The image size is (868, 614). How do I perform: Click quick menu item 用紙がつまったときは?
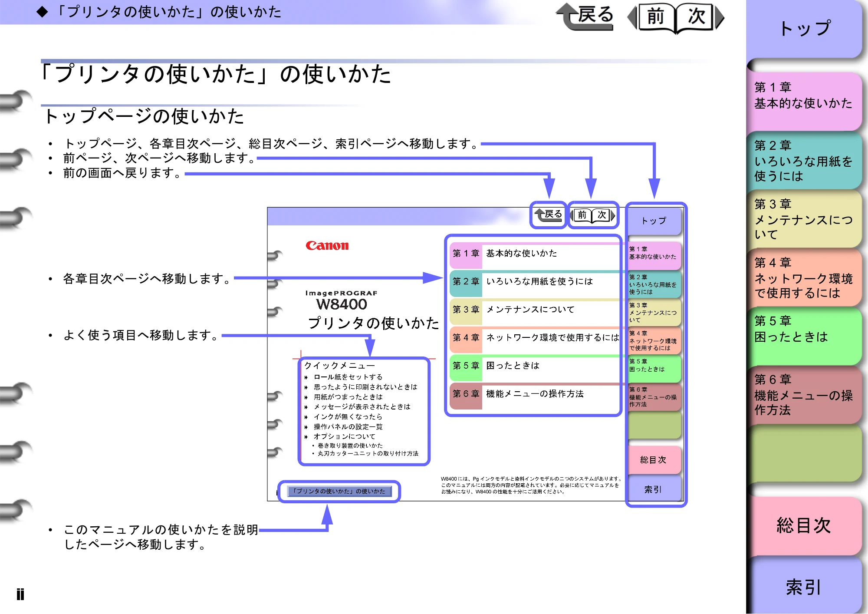(348, 397)
